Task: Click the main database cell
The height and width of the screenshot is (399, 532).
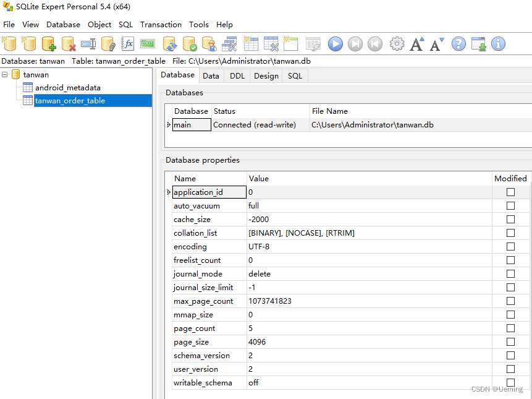Action: pyautogui.click(x=192, y=124)
